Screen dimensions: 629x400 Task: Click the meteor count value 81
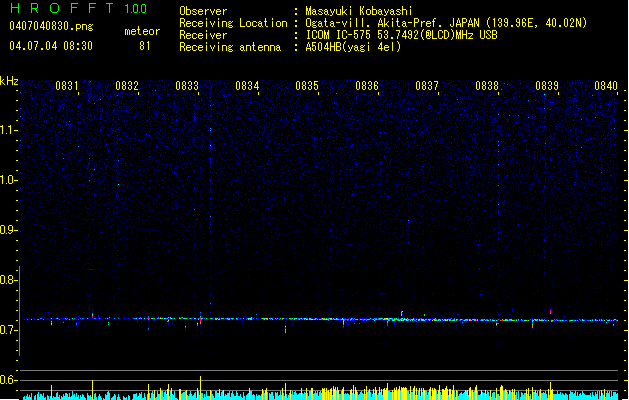point(145,46)
